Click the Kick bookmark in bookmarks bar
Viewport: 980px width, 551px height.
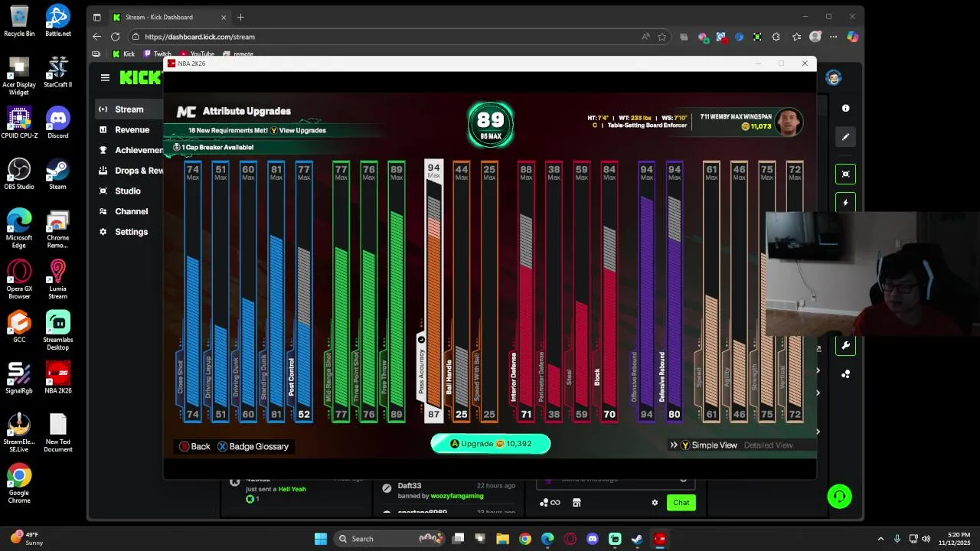[123, 54]
